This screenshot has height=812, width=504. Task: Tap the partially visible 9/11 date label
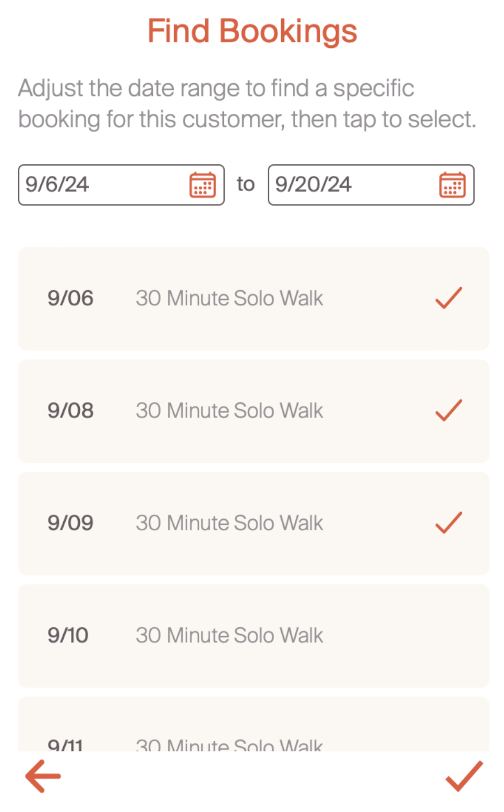[x=65, y=745]
